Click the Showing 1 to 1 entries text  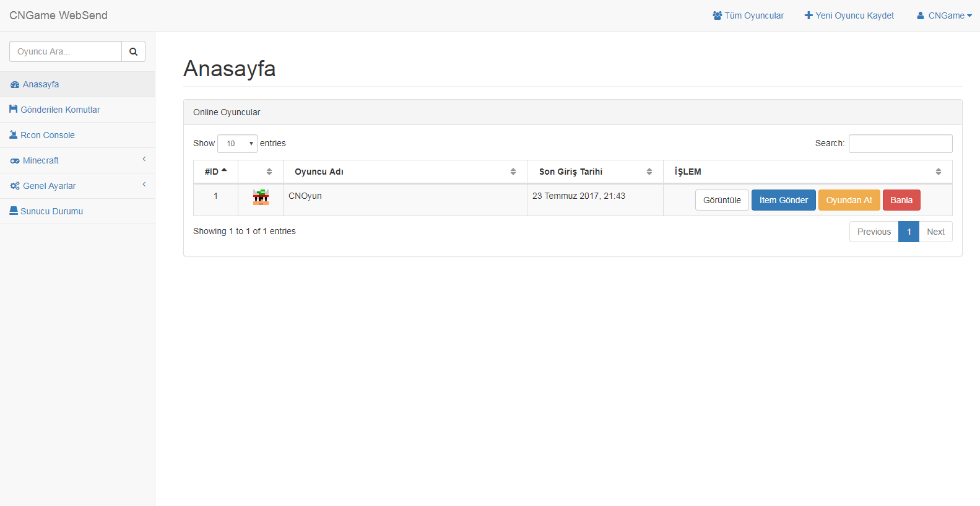click(x=245, y=231)
